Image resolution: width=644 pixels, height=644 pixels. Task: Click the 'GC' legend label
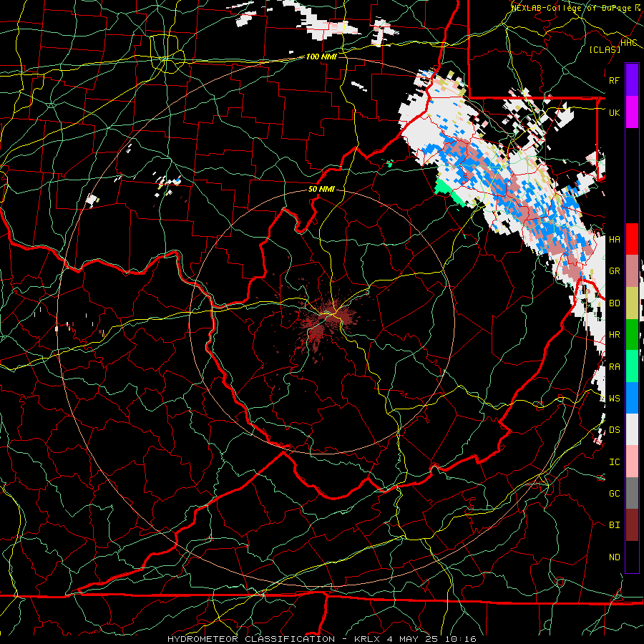point(615,494)
